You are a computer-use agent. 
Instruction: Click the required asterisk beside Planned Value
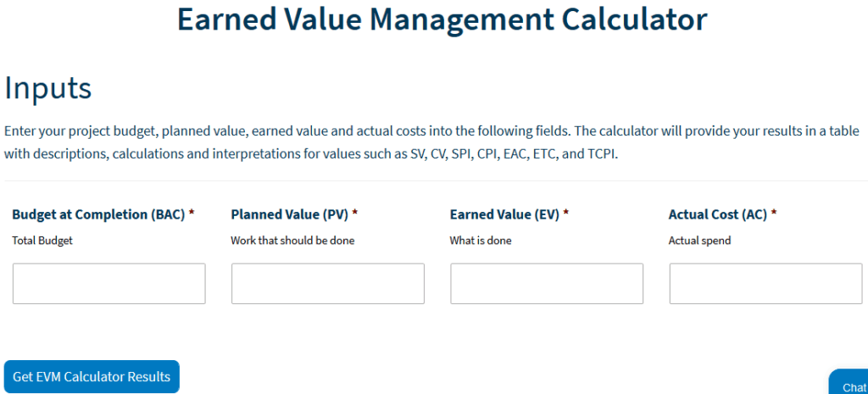pyautogui.click(x=355, y=214)
